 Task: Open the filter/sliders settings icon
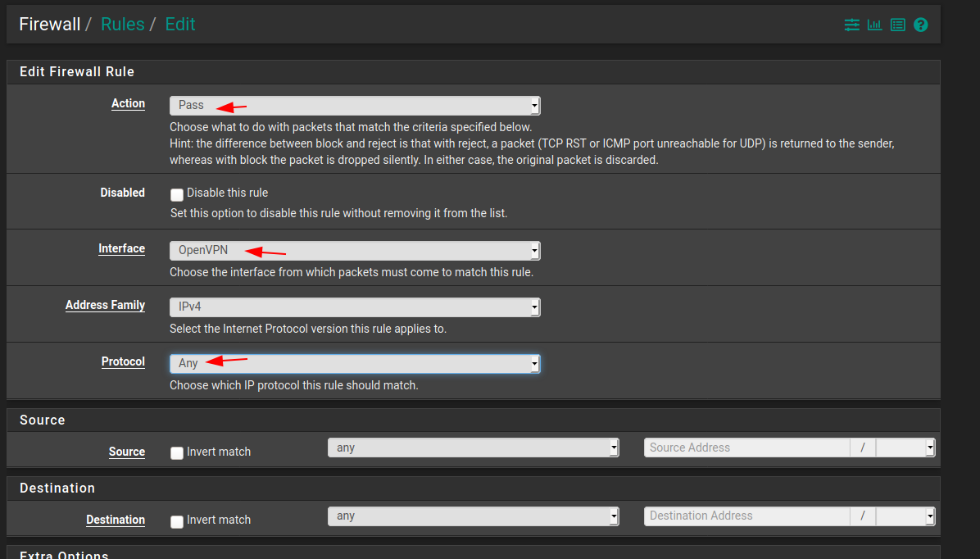851,25
